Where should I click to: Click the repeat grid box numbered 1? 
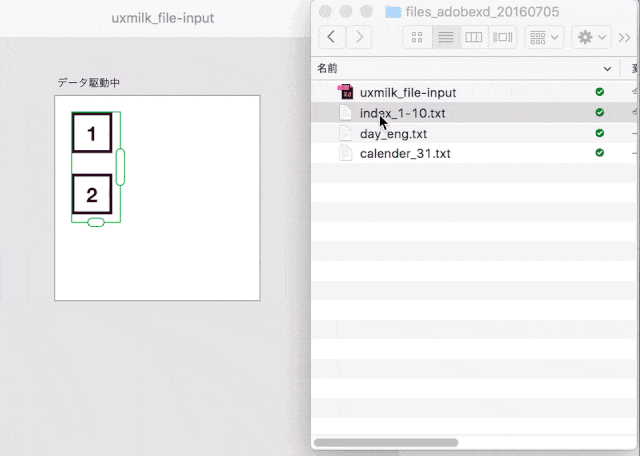91,133
